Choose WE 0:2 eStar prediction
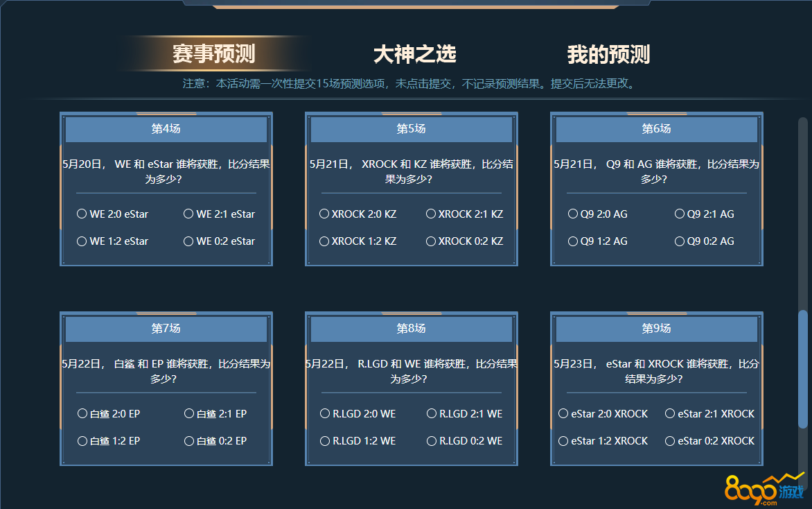 pos(188,241)
